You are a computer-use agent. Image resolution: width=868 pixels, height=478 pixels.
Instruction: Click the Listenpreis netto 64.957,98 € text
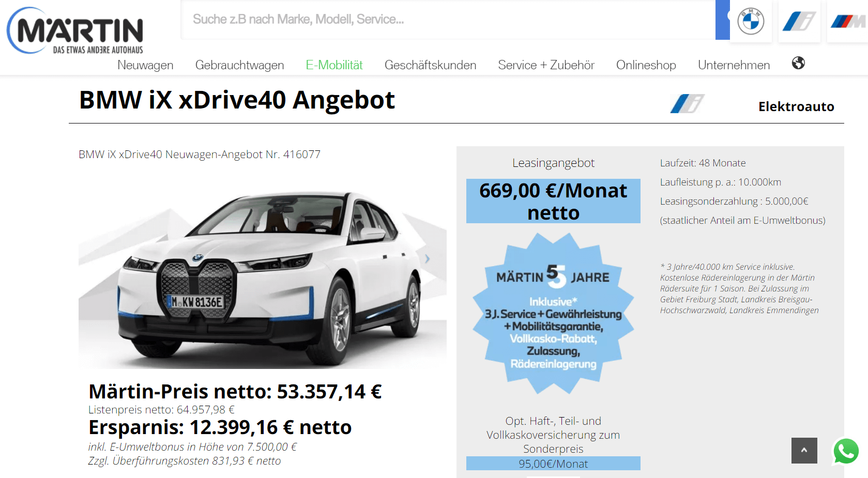(161, 410)
